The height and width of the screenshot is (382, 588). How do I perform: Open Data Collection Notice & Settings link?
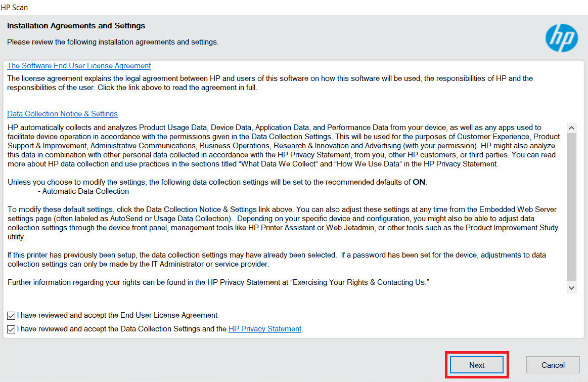[62, 114]
